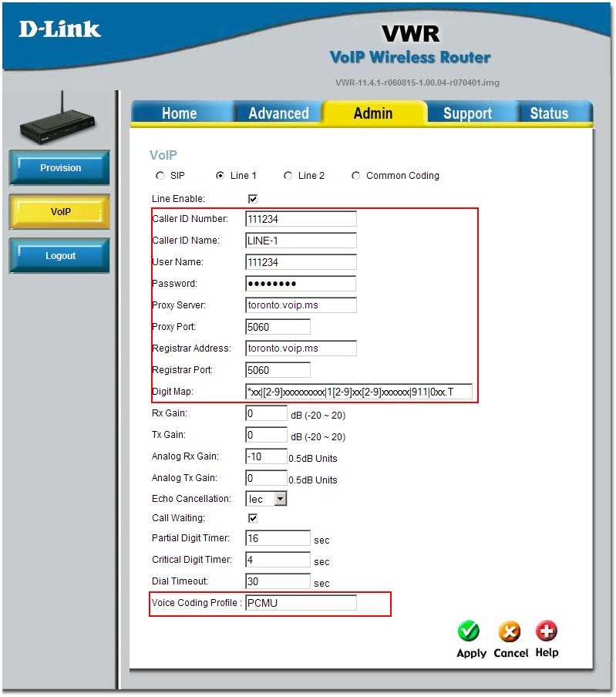Click the Partial Digit Timer field
Viewport: 616px width, 697px height.
tap(278, 538)
